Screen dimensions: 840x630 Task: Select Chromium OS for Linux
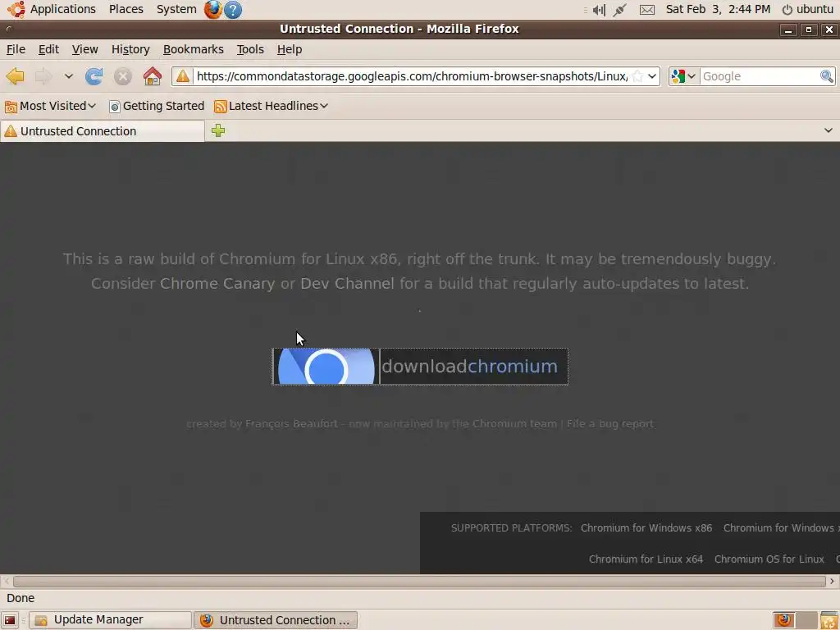tap(769, 559)
